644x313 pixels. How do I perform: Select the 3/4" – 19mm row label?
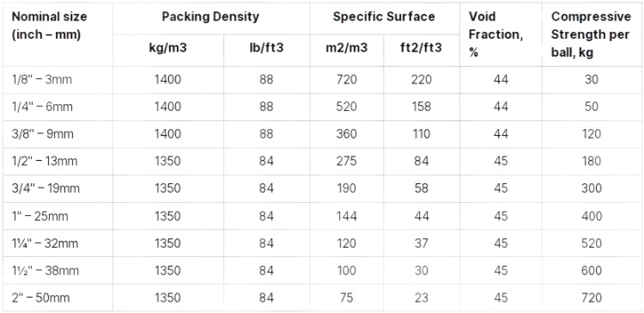[46, 188]
